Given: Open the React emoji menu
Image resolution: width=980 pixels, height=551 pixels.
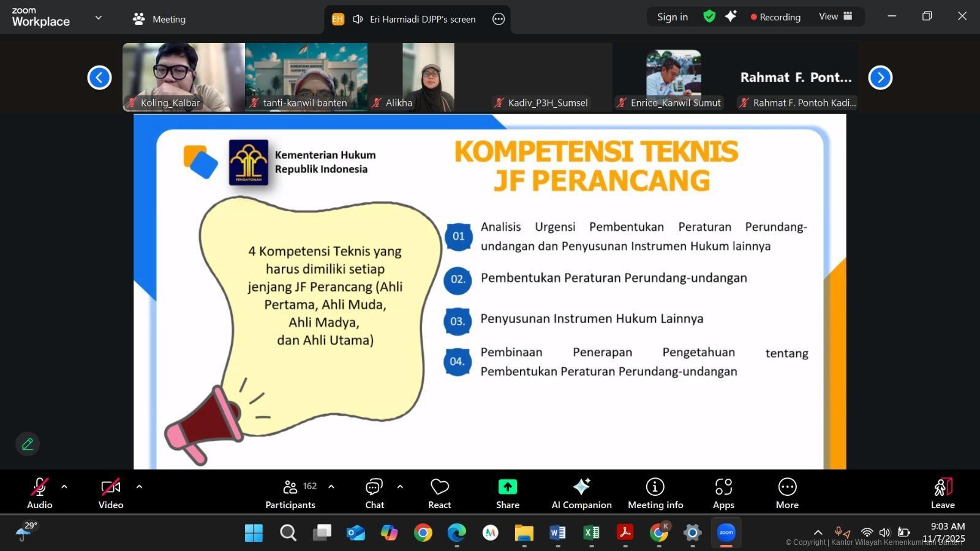Looking at the screenshot, I should point(439,493).
